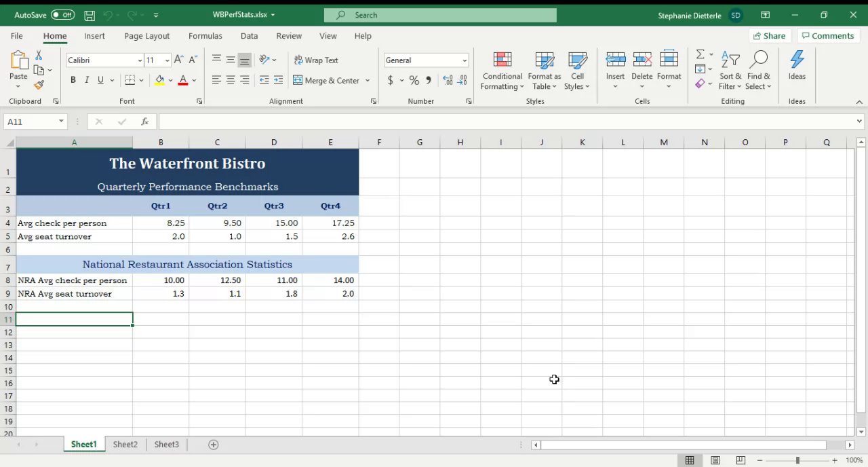Click the Save icon in title bar
This screenshot has width=868, height=467.
[90, 15]
